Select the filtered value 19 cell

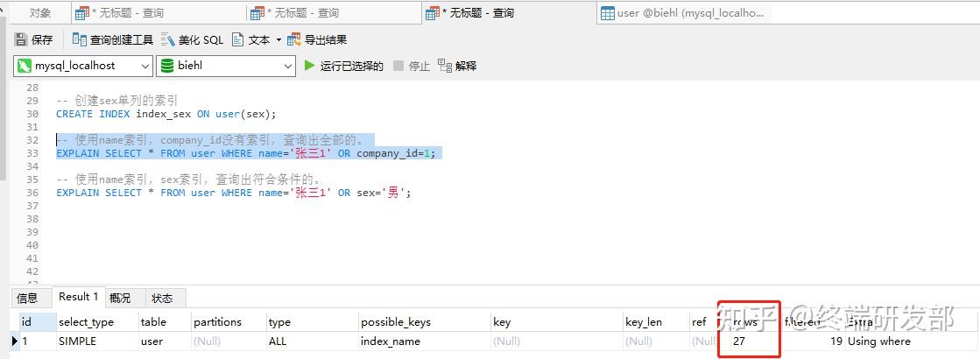(813, 341)
